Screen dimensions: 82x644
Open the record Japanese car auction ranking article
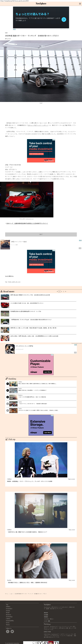coord(26,311)
